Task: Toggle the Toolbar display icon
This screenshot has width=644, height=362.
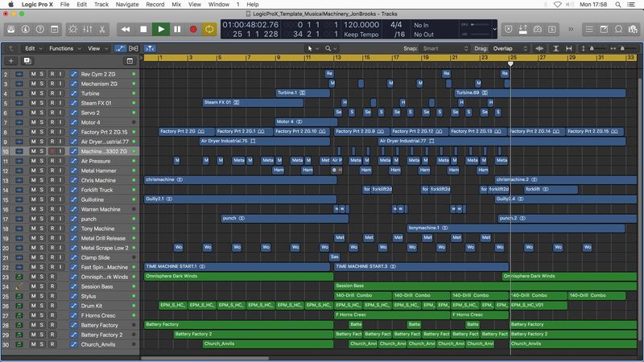Action: [54, 29]
